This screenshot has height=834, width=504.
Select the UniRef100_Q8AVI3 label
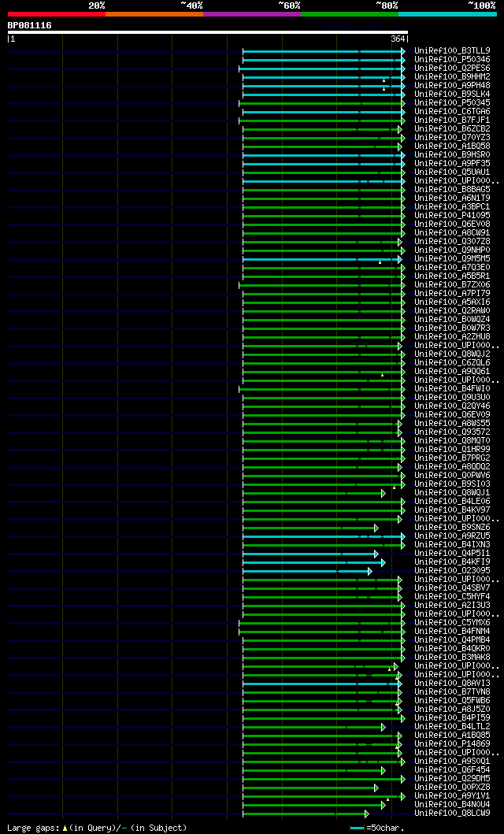coord(453,683)
